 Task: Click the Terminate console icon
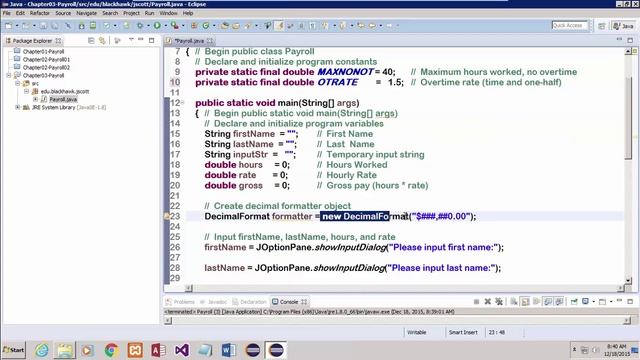476,302
